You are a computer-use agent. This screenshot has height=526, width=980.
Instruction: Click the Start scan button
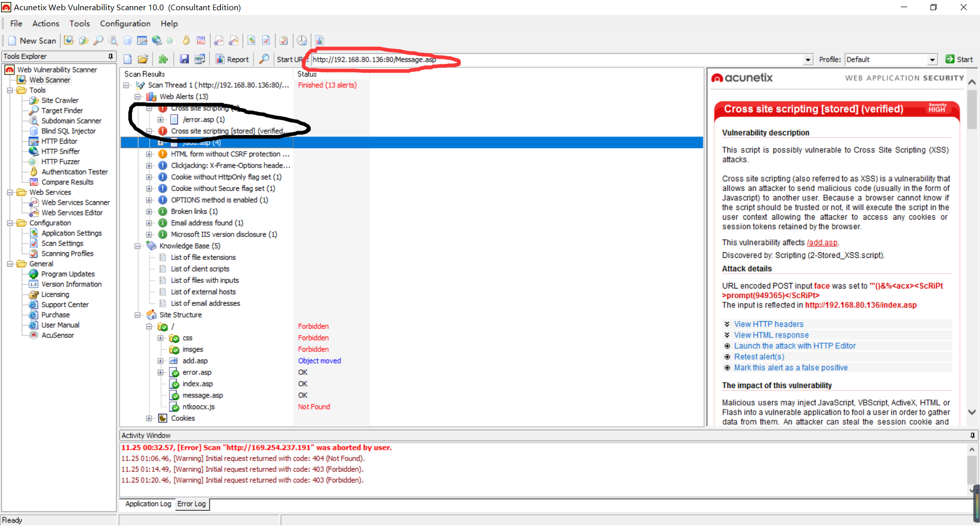coord(959,59)
